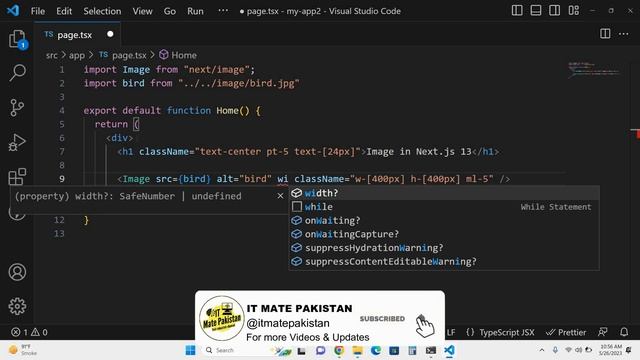Open the File menu
640x360 pixels.
pyautogui.click(x=38, y=11)
